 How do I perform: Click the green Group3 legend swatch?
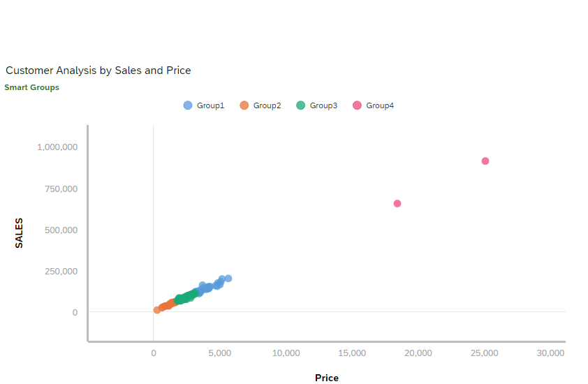pyautogui.click(x=301, y=105)
